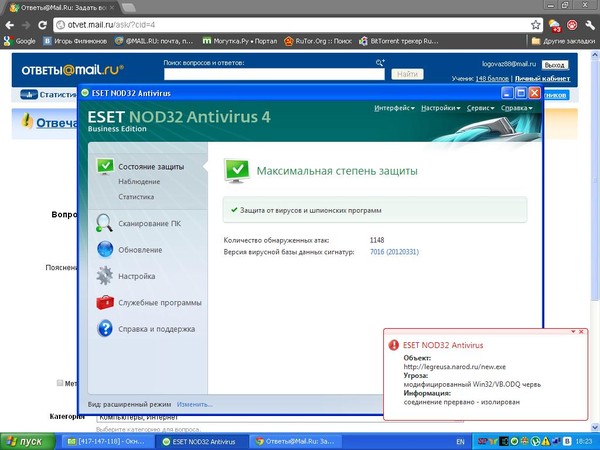
Task: Click the Защита от вирусов и шпионских программ row
Action: tap(375, 210)
